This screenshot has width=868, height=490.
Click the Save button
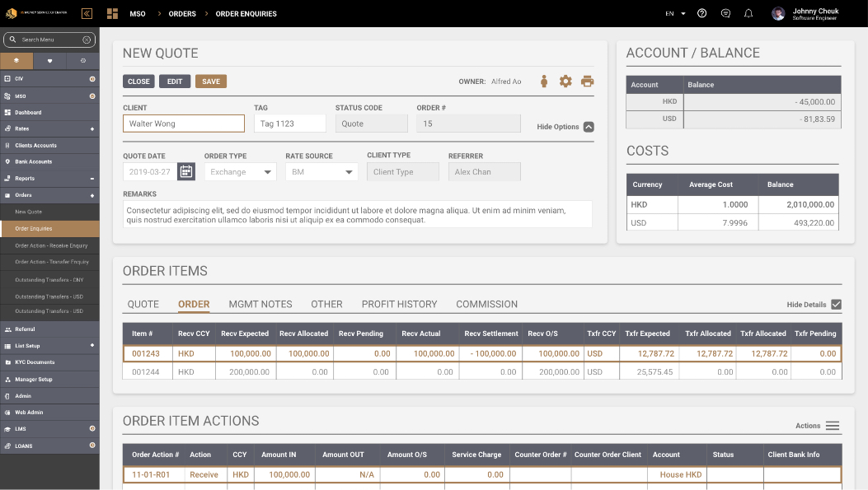(x=211, y=82)
